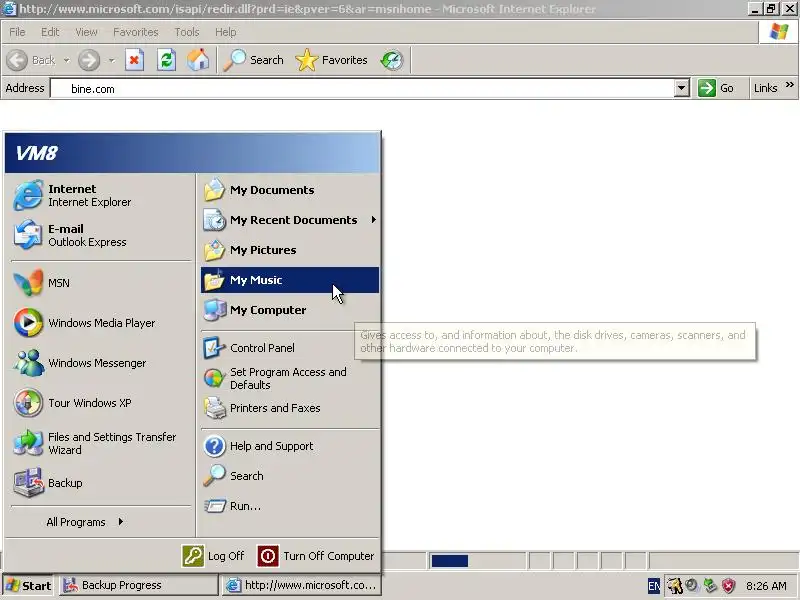Open the Run... dialog
Screen dimensions: 800x600
coord(290,506)
